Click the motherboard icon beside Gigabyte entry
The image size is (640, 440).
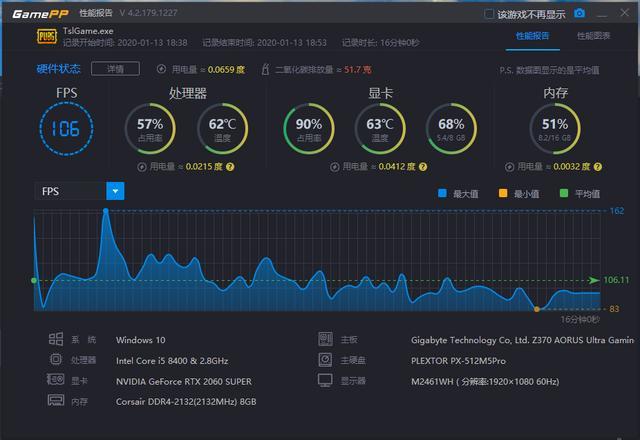pos(325,339)
